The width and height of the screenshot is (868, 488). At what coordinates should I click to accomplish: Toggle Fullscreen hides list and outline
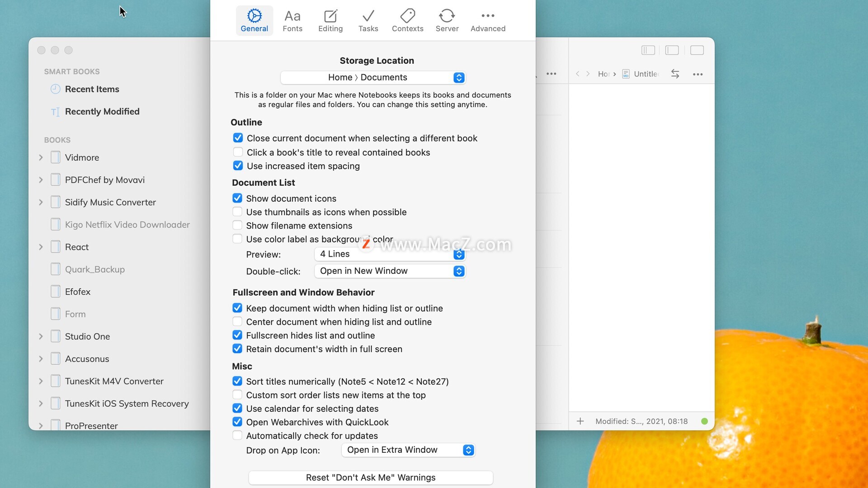(237, 335)
